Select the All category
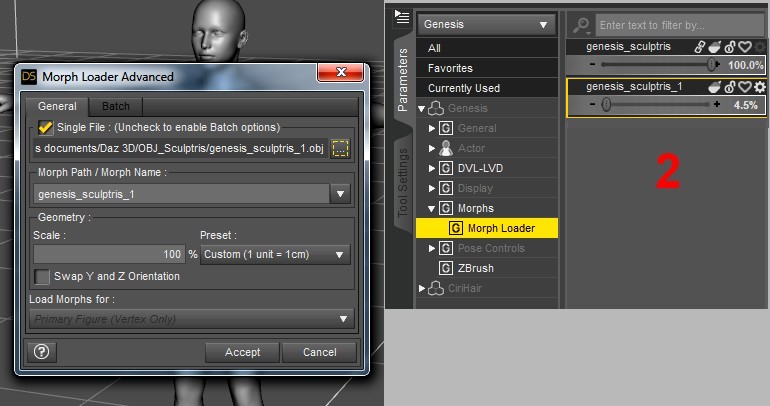 (487, 48)
